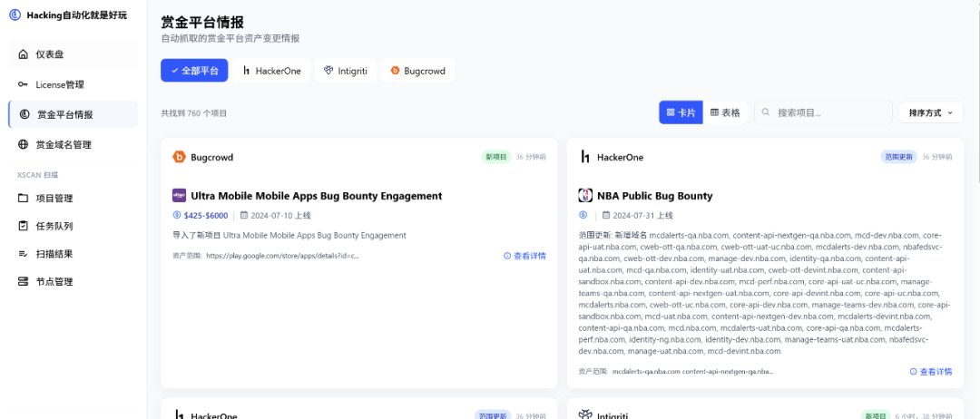Filter by HackerOne platform
This screenshot has width=980, height=419.
[x=271, y=71]
